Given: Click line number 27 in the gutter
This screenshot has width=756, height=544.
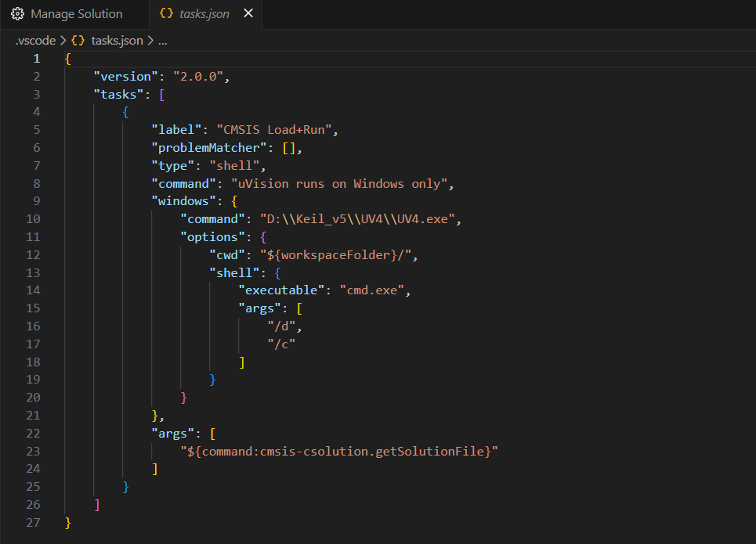Looking at the screenshot, I should [33, 522].
